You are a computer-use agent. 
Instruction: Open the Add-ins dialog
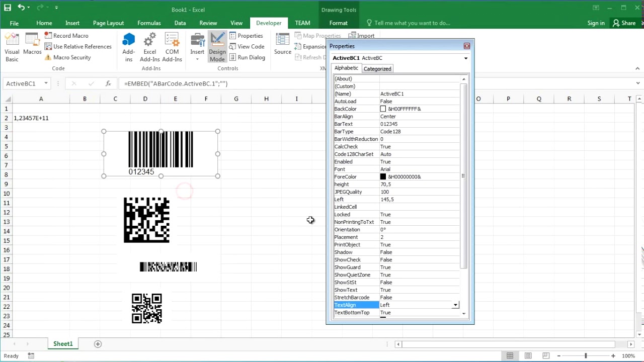(x=129, y=48)
